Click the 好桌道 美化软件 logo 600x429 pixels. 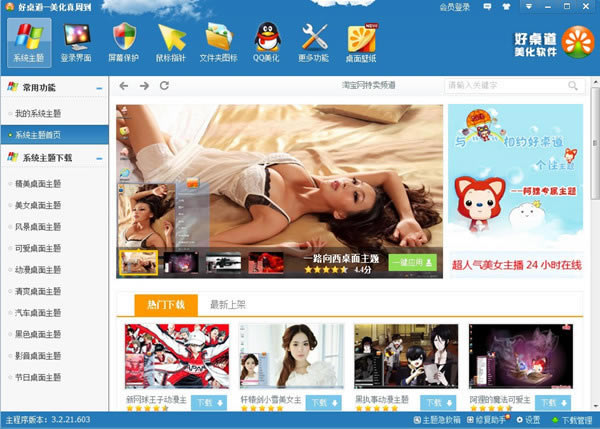pyautogui.click(x=554, y=43)
